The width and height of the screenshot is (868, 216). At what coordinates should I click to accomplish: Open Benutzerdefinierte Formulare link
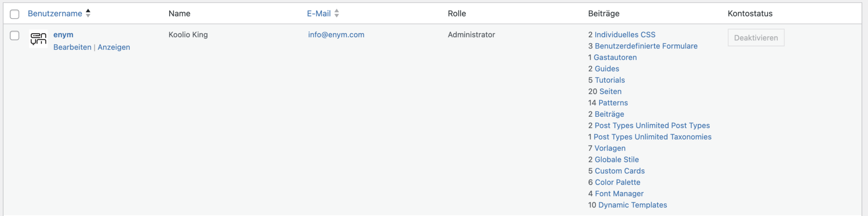pyautogui.click(x=646, y=46)
